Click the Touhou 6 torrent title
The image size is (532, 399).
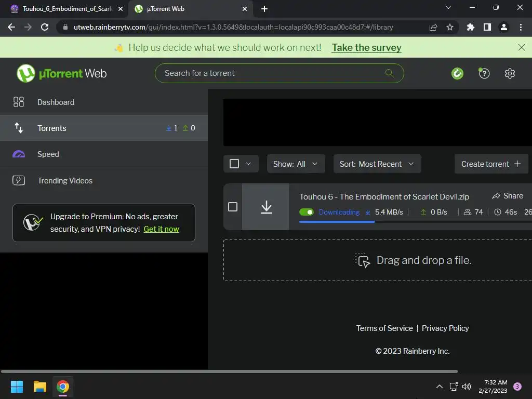(x=384, y=196)
